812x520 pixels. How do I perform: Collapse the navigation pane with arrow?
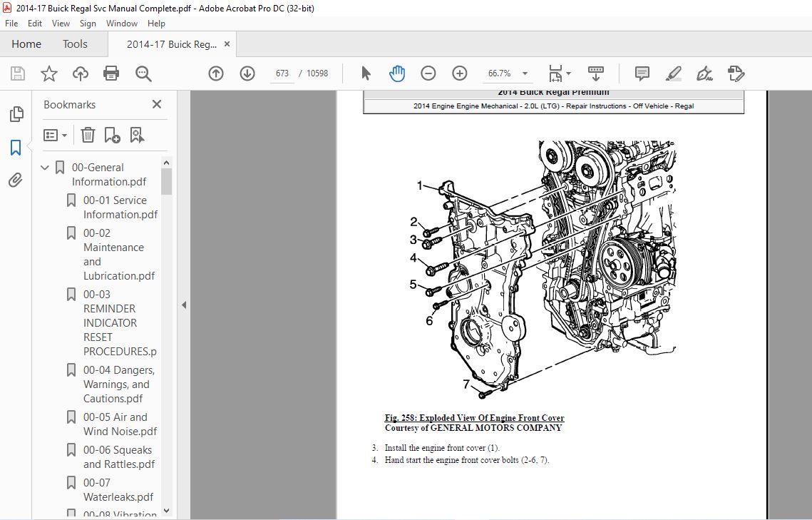tap(184, 305)
